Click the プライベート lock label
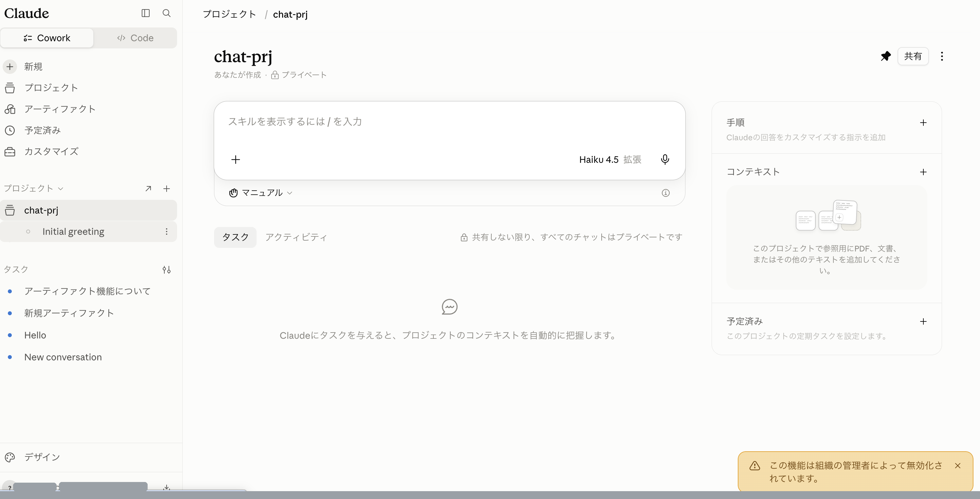The width and height of the screenshot is (980, 499). [x=299, y=75]
